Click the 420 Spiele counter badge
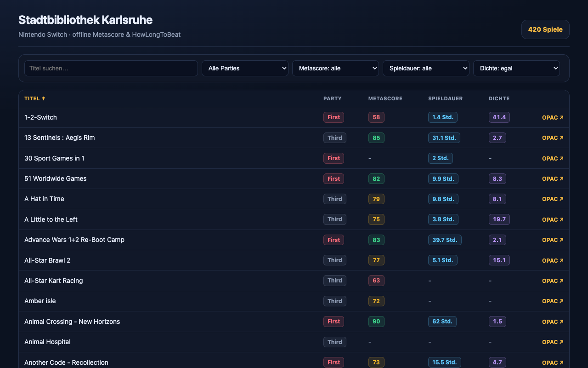This screenshot has width=588, height=368. click(x=545, y=29)
